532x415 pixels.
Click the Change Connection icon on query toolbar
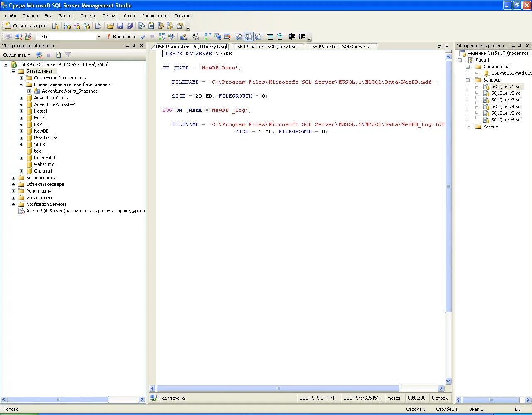28,37
